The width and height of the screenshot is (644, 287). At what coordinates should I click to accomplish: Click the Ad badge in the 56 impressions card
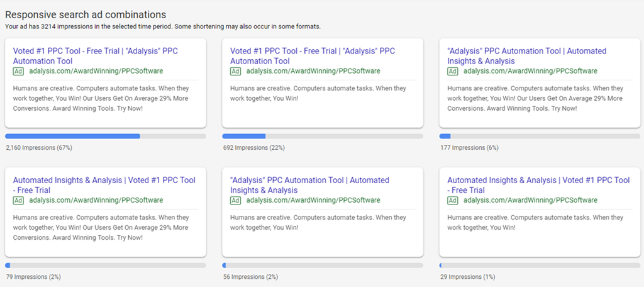coord(235,201)
